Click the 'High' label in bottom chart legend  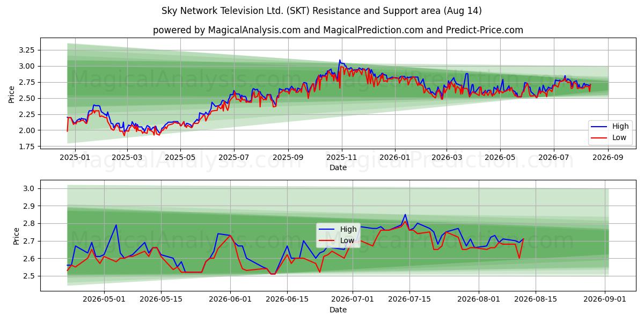348,229
